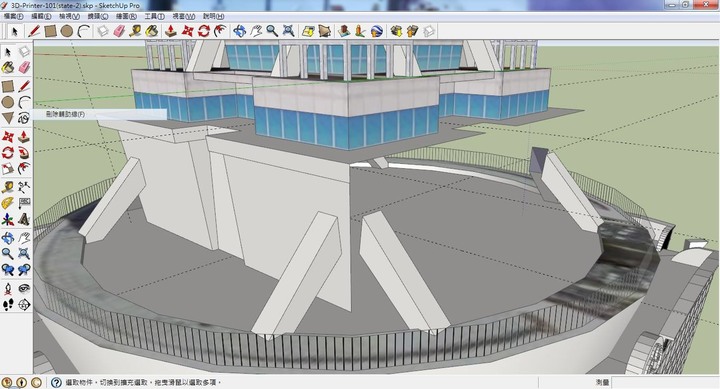Click the Add Location icon in top toolbar
The image size is (720, 389).
(x=308, y=31)
